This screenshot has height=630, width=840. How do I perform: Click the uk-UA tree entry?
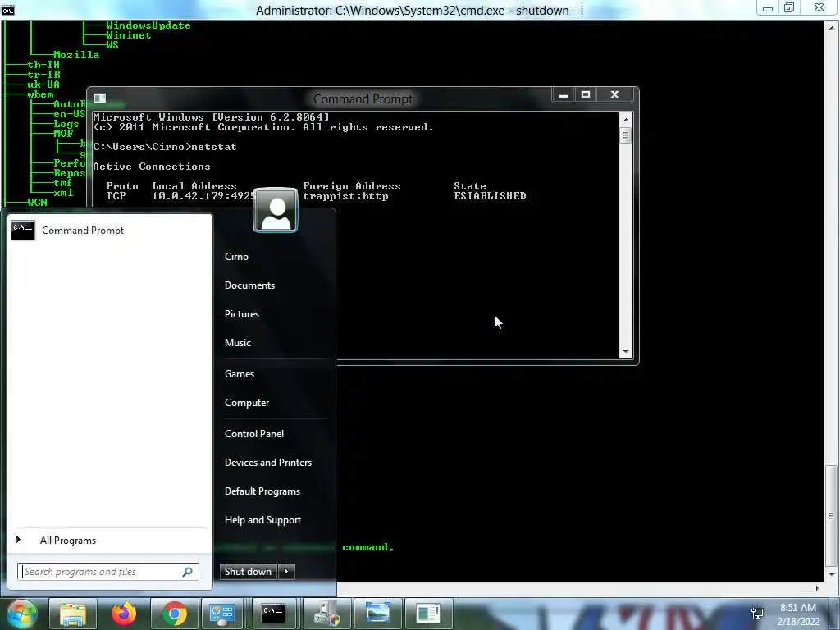tap(43, 84)
